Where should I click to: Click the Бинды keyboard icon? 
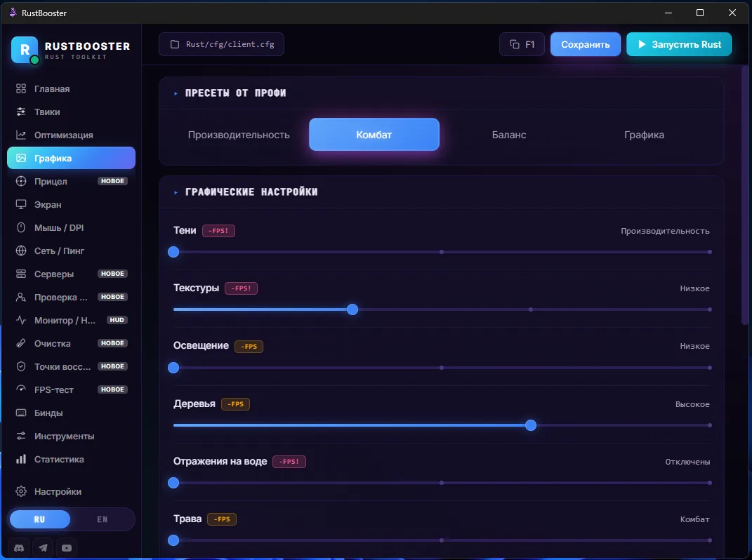(x=20, y=413)
